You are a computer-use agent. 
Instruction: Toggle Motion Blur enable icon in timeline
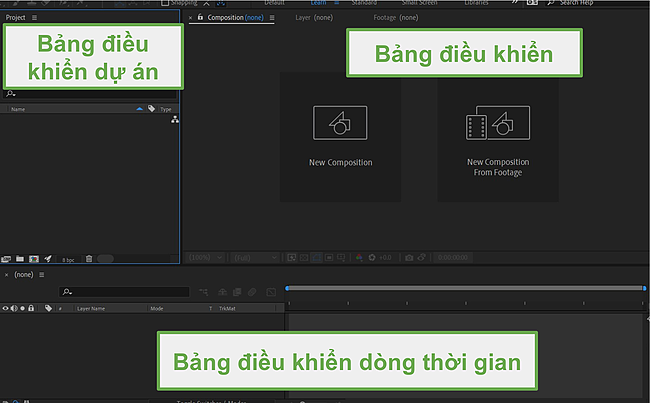coord(252,292)
